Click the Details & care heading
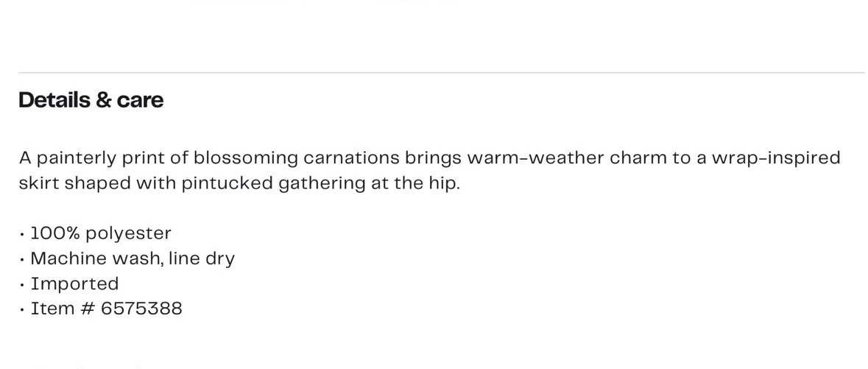This screenshot has height=369, width=868. (x=91, y=100)
